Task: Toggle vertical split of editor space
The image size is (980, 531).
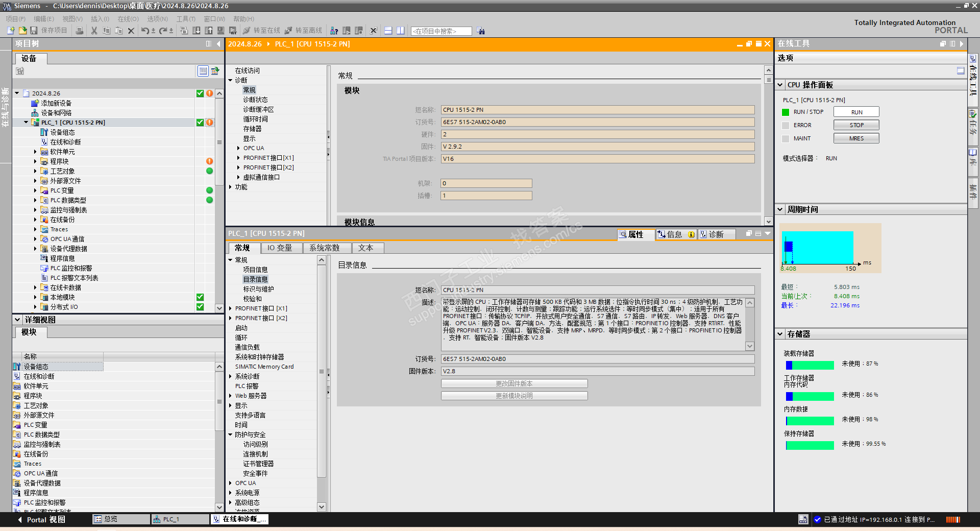Action: (401, 31)
